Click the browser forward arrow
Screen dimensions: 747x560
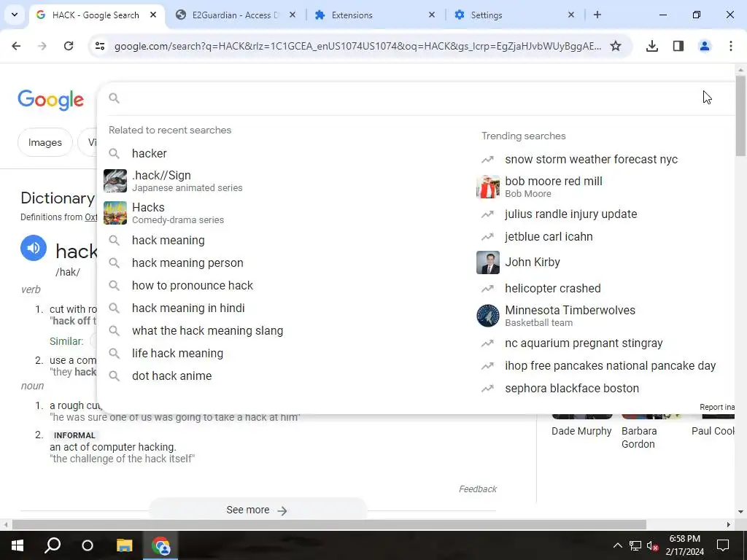(x=42, y=46)
